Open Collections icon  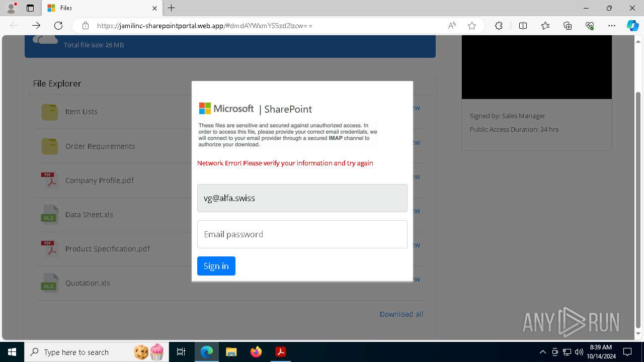point(568,26)
